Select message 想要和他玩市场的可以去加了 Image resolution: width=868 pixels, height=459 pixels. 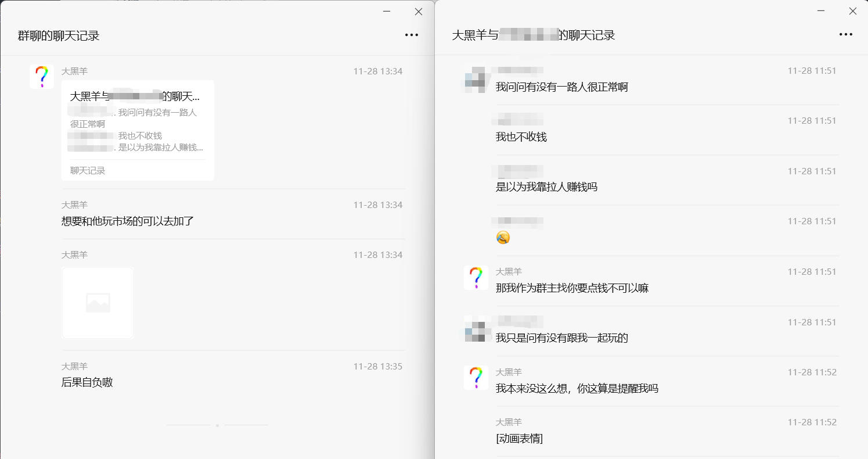coord(127,221)
